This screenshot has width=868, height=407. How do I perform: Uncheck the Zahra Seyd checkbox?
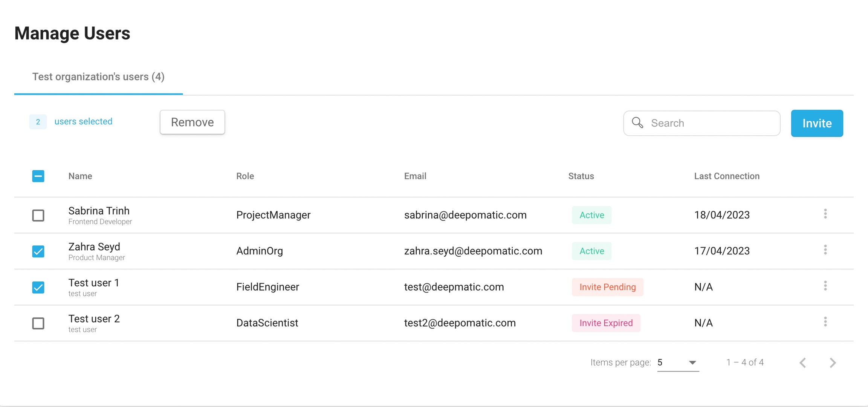pos(38,251)
